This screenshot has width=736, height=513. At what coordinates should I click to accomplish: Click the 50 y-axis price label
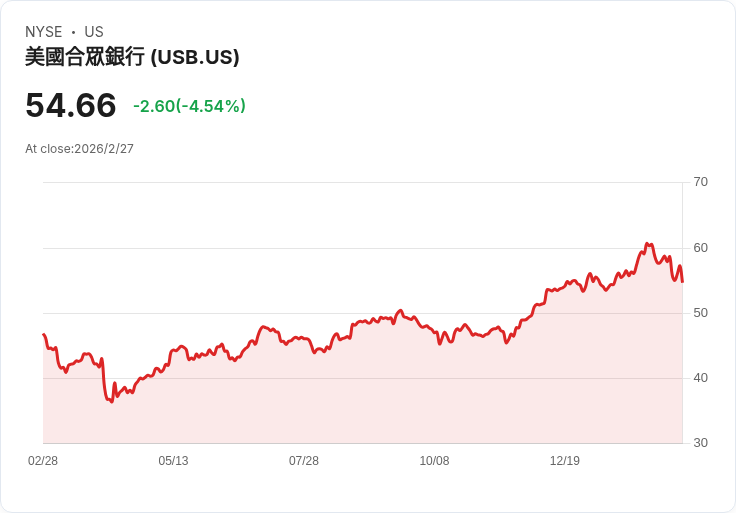(700, 313)
